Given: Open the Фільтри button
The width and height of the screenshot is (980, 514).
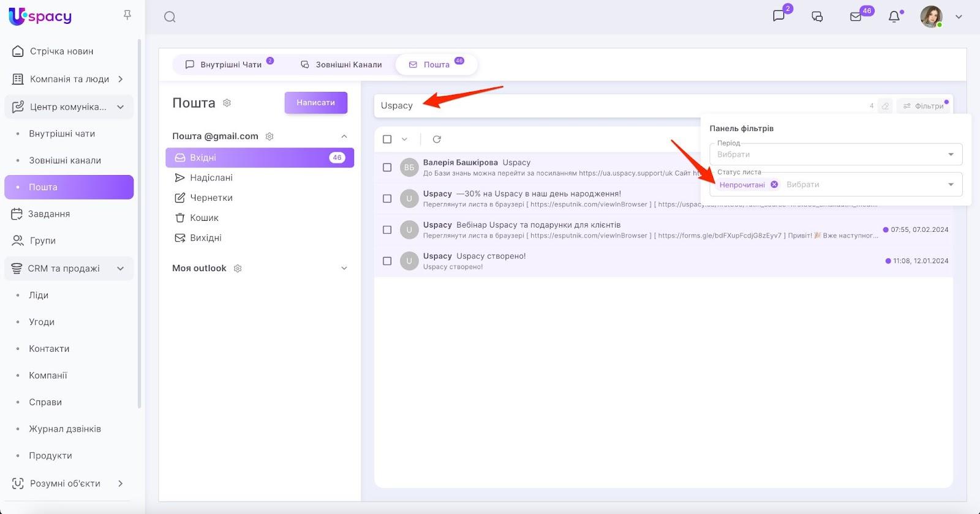Looking at the screenshot, I should [924, 106].
